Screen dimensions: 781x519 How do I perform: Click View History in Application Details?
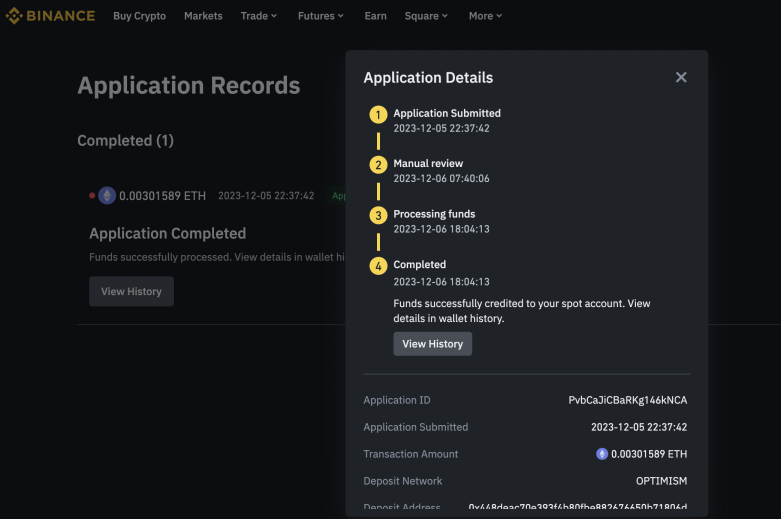coord(432,344)
